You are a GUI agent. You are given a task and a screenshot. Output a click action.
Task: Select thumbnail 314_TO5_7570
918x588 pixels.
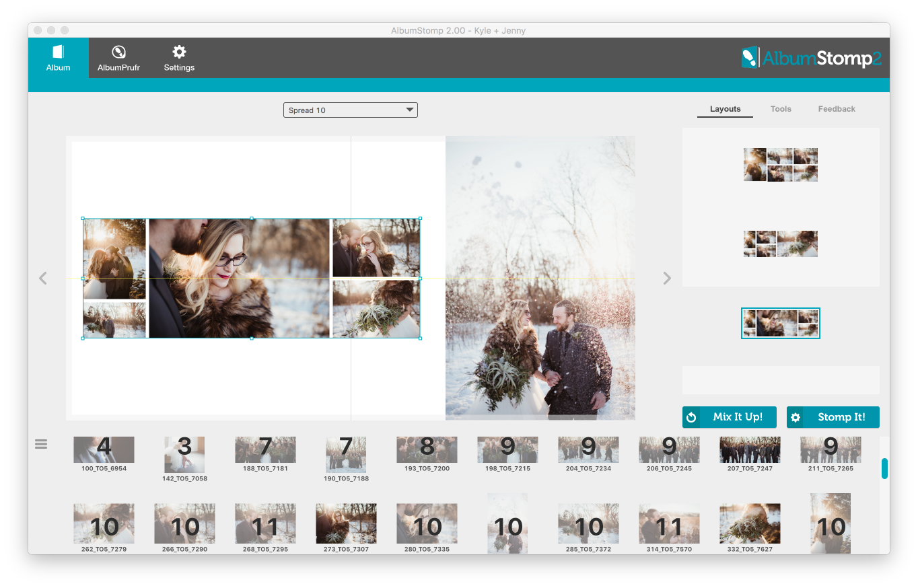coord(669,523)
